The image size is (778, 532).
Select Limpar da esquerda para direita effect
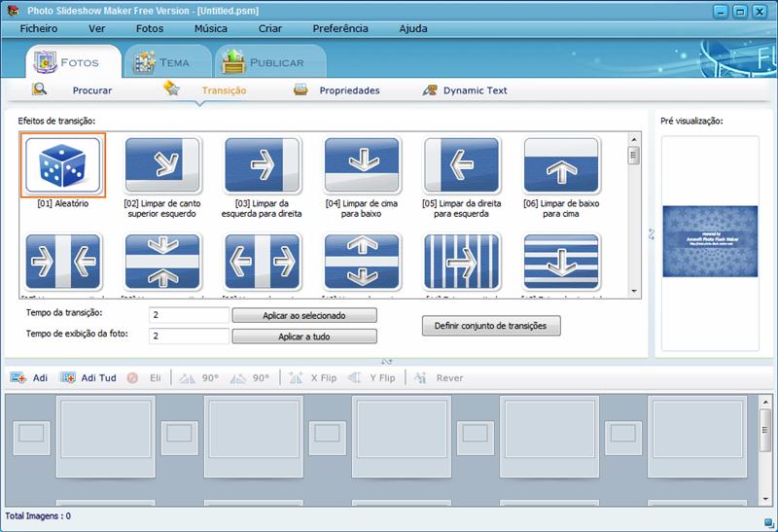[x=263, y=166]
